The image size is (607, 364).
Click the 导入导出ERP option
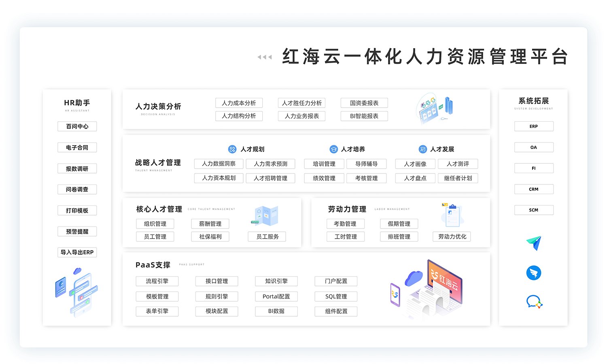coord(77,252)
